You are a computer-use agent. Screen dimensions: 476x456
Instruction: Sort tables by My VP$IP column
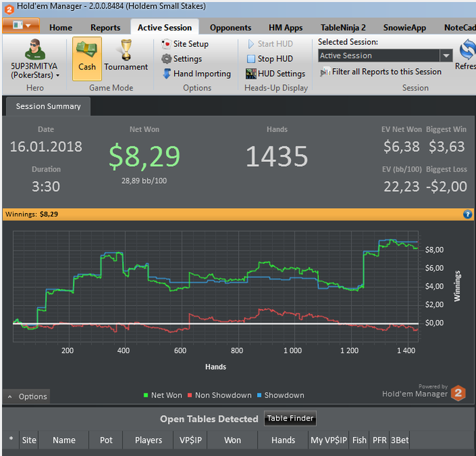[328, 440]
